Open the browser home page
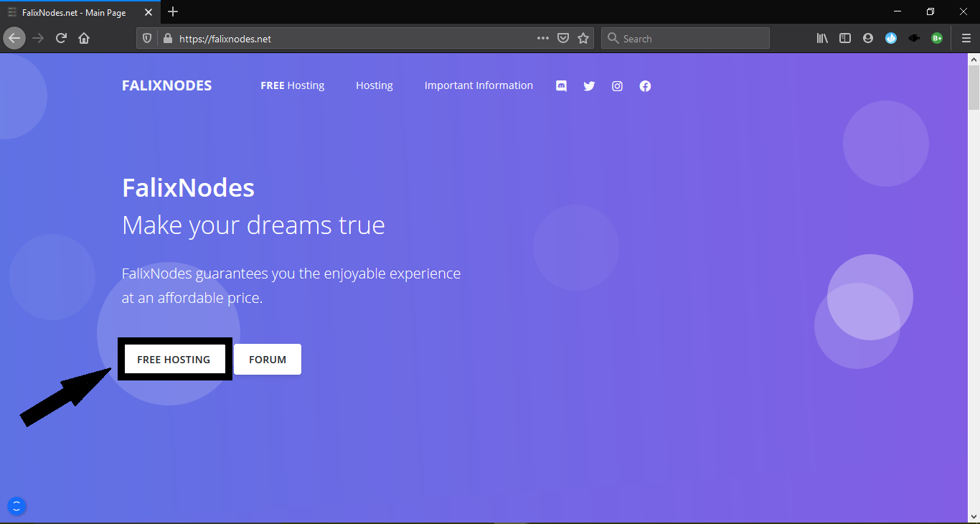This screenshot has width=980, height=524. click(x=84, y=39)
